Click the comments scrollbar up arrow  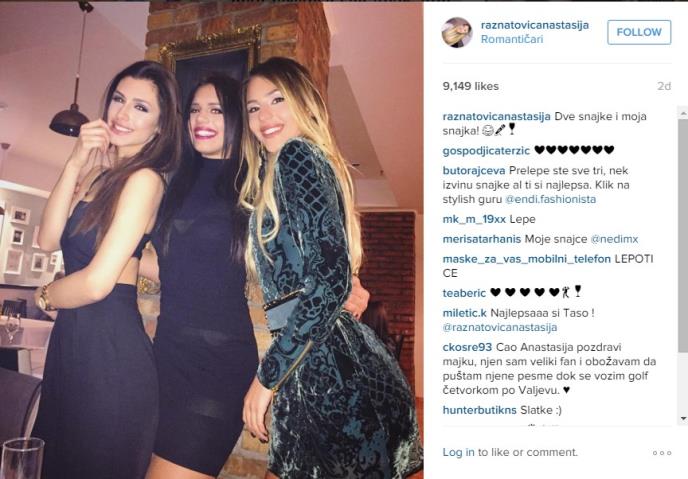(x=683, y=113)
